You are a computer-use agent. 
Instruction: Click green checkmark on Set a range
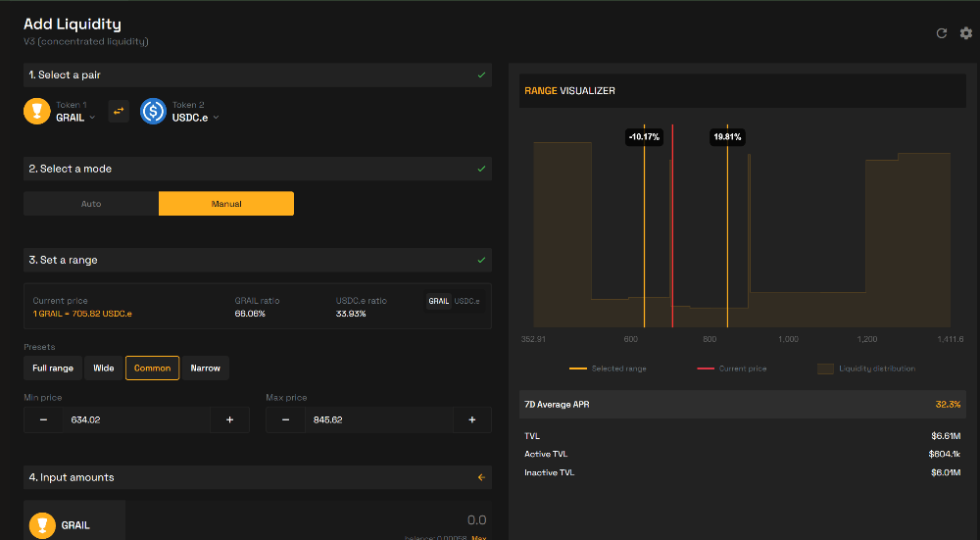[481, 260]
